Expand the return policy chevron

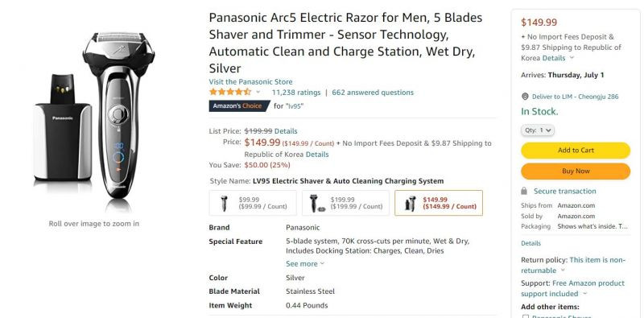coord(563,271)
